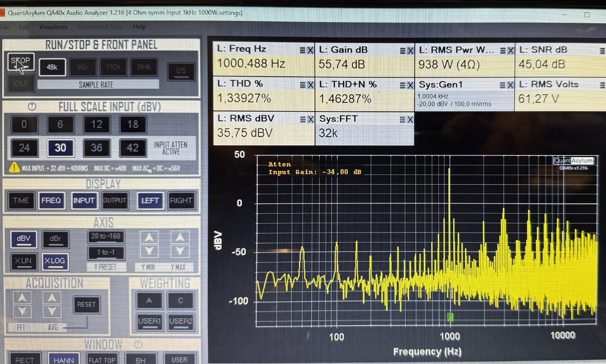The image size is (606, 364).
Task: Decrease averaging with the AVG down arrow
Action: pyautogui.click(x=52, y=311)
